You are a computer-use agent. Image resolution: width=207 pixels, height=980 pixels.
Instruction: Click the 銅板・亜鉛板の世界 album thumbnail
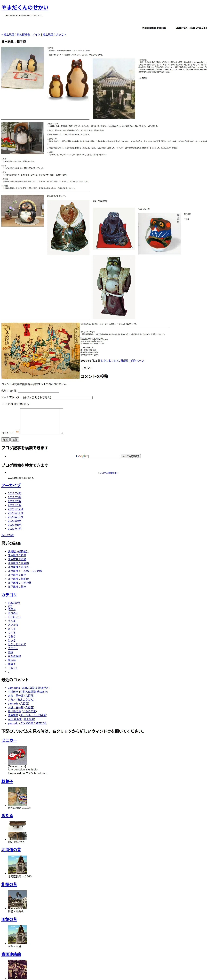coord(17,831)
